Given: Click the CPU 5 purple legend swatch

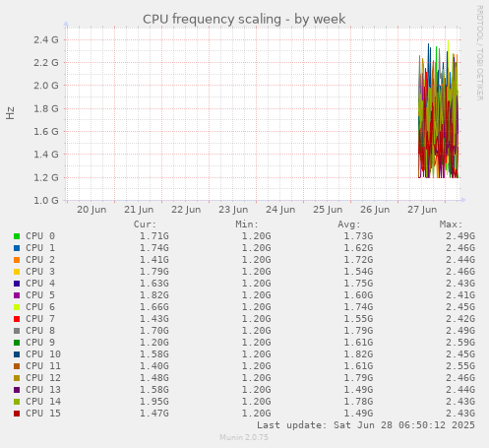Looking at the screenshot, I should 17,295.
